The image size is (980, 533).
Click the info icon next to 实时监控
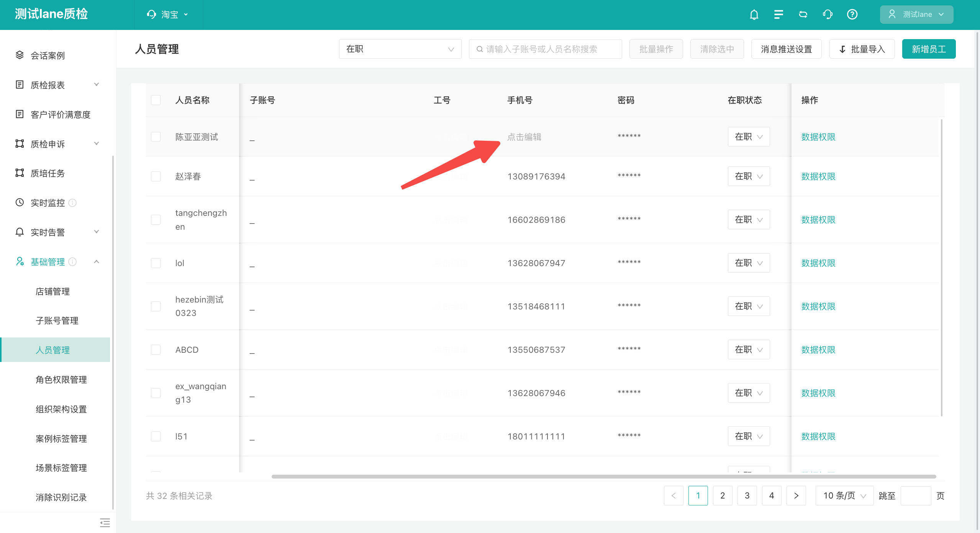pyautogui.click(x=72, y=202)
